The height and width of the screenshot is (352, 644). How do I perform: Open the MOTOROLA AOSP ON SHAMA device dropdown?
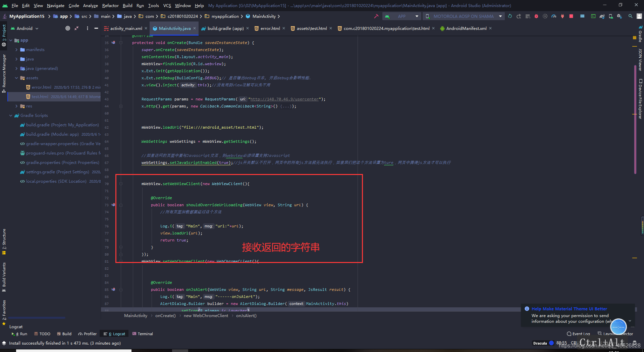[x=464, y=16]
